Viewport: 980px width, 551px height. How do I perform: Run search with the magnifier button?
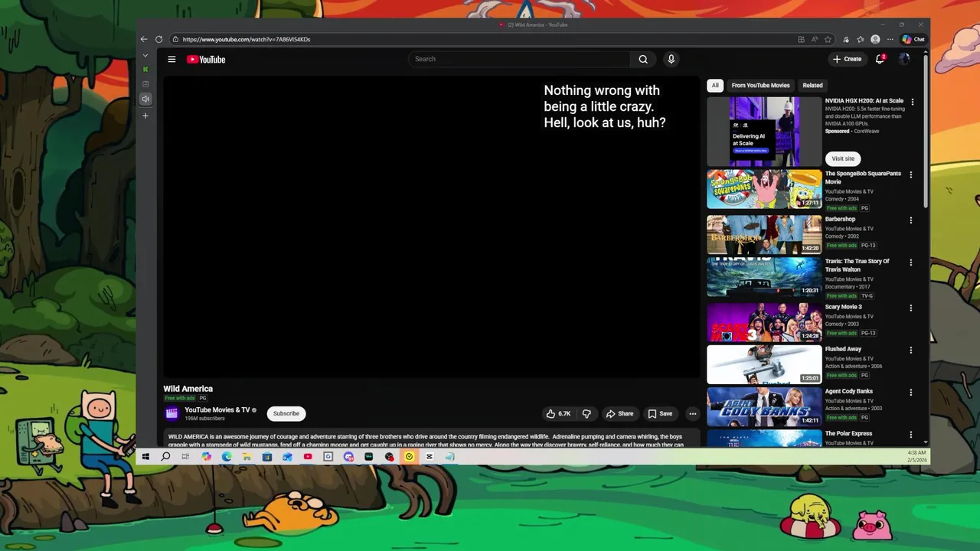[x=643, y=59]
